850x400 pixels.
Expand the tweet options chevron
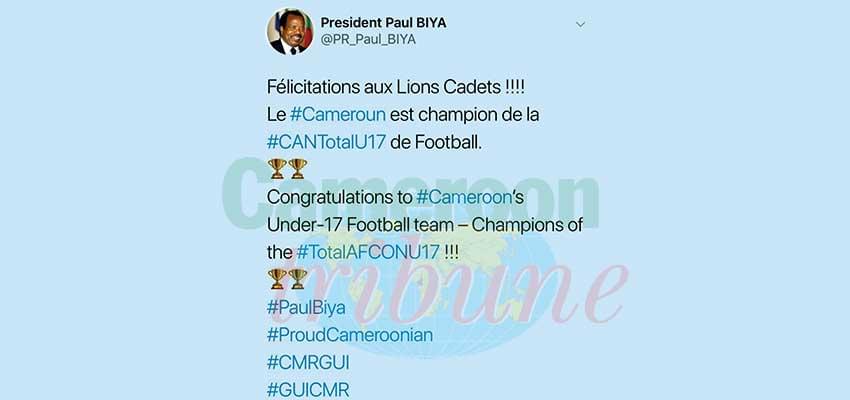(x=580, y=25)
